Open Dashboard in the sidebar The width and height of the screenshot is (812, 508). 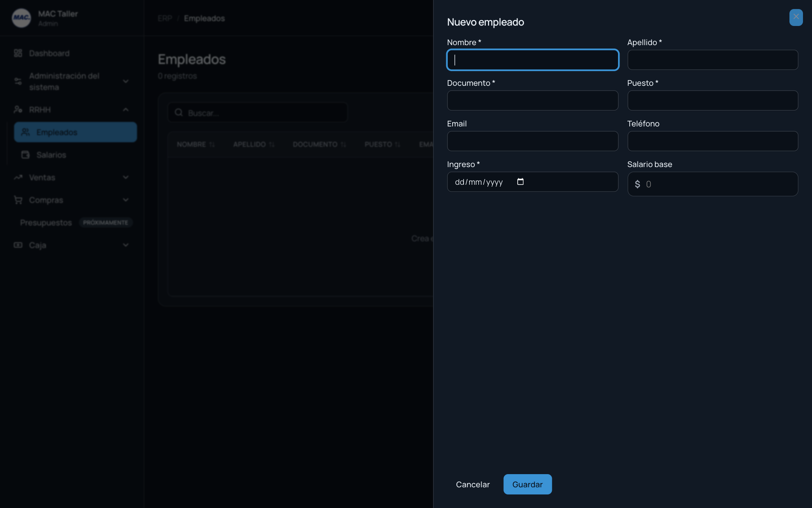click(x=72, y=53)
